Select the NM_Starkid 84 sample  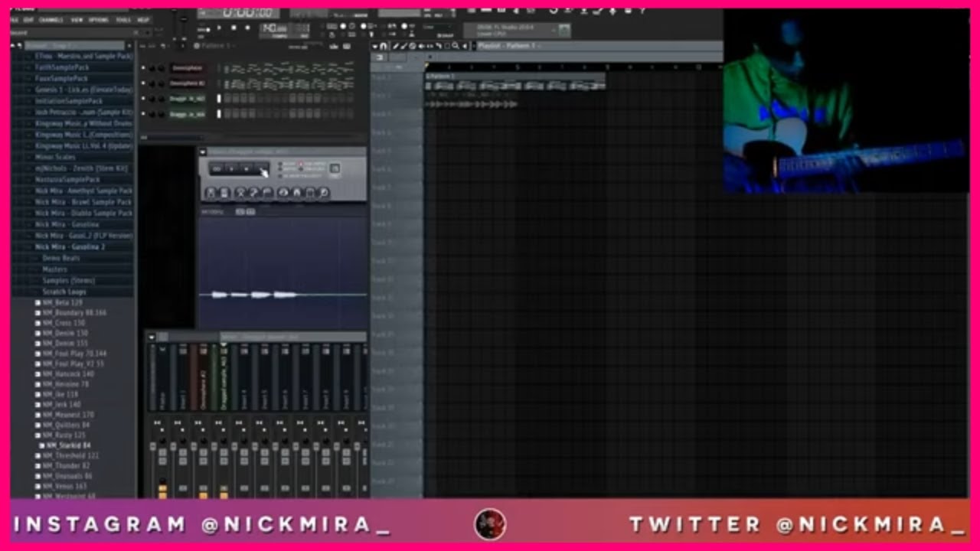pyautogui.click(x=67, y=445)
